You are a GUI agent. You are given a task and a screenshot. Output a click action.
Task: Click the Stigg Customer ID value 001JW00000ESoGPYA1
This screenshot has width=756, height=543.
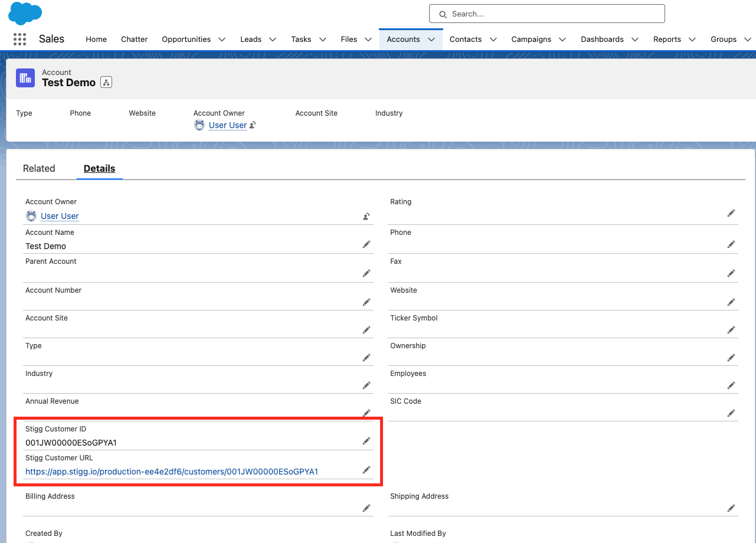71,443
